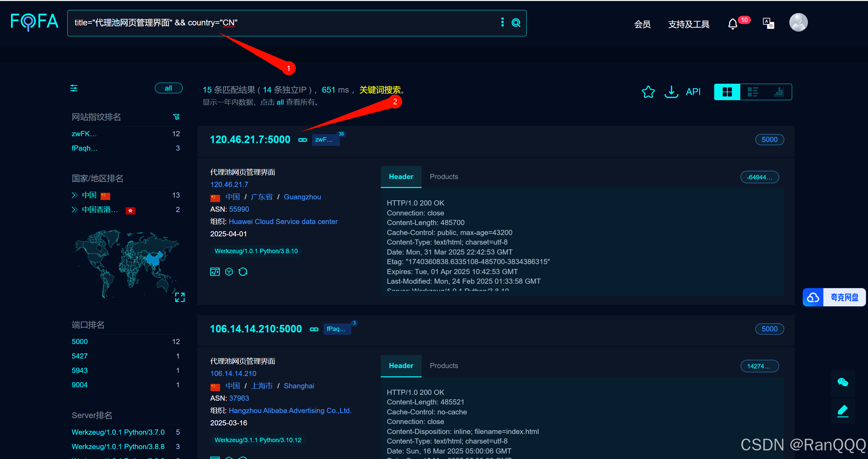Viewport: 868px width, 459px height.
Task: Switch to grid card view mode
Action: pos(727,92)
